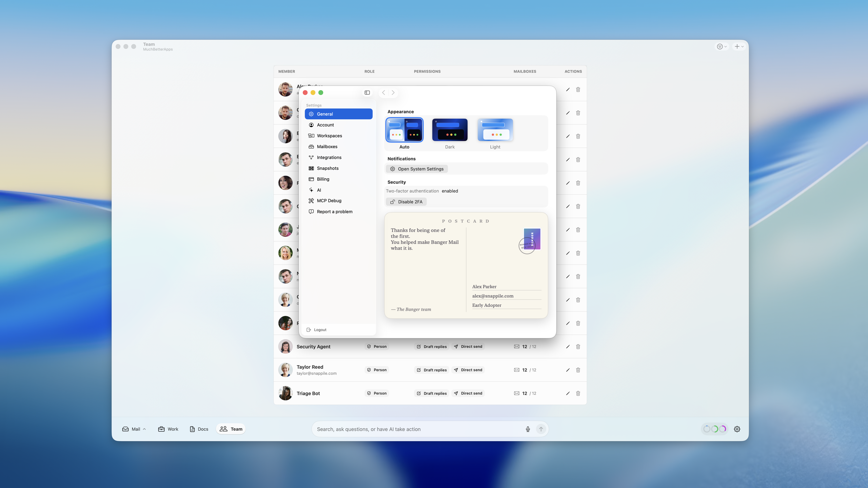868x488 pixels.
Task: Open Account settings section
Action: (338, 125)
